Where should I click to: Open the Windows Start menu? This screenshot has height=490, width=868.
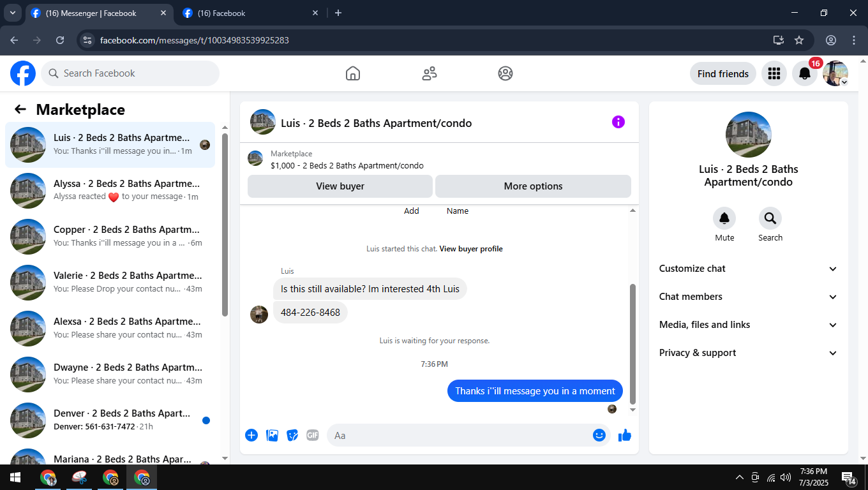pos(15,477)
